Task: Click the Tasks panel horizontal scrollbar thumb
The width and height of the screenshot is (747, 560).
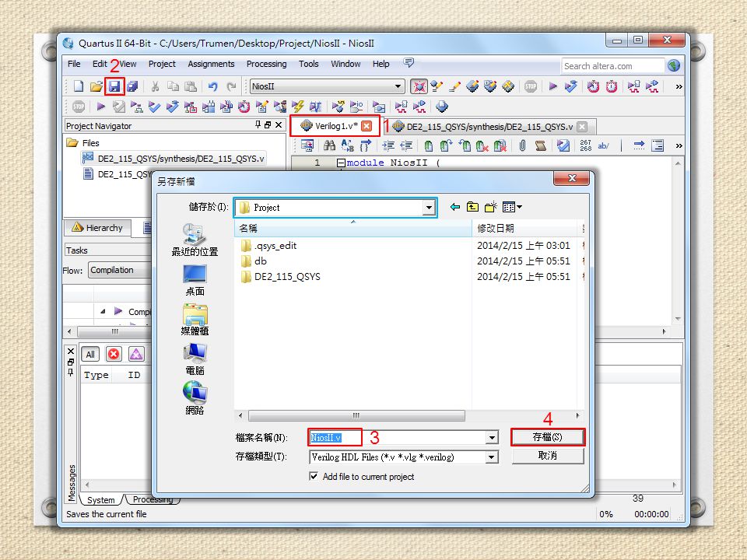Action: click(x=114, y=331)
